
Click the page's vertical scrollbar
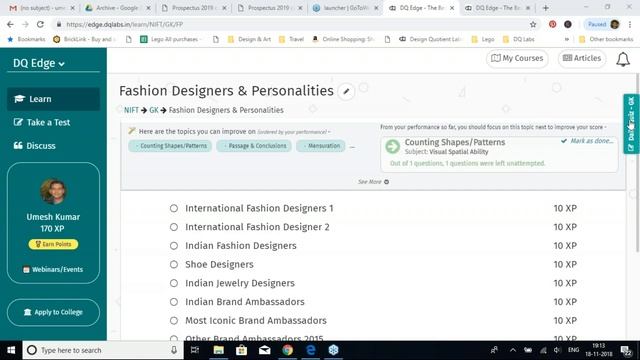click(637, 163)
